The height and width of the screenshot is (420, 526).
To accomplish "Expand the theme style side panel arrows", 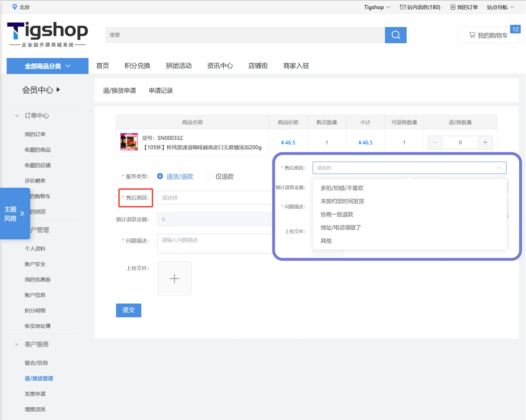I will point(22,214).
